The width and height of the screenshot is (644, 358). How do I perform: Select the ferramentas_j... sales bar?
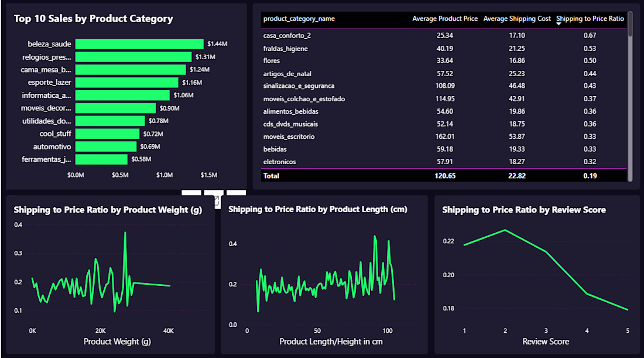coord(101,159)
